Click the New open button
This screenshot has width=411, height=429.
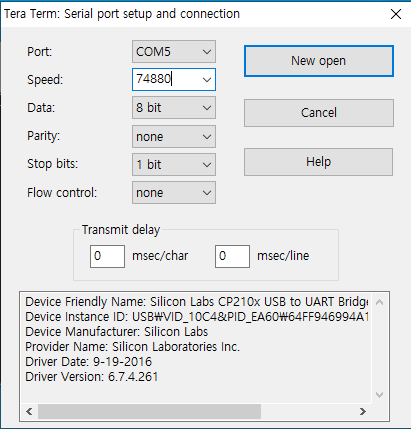(319, 61)
